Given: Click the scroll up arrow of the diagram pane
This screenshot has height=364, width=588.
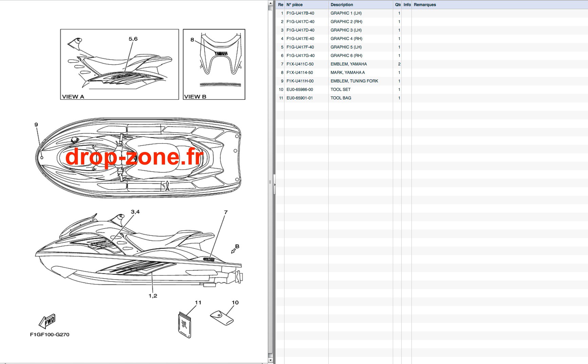Looking at the screenshot, I should point(270,3).
